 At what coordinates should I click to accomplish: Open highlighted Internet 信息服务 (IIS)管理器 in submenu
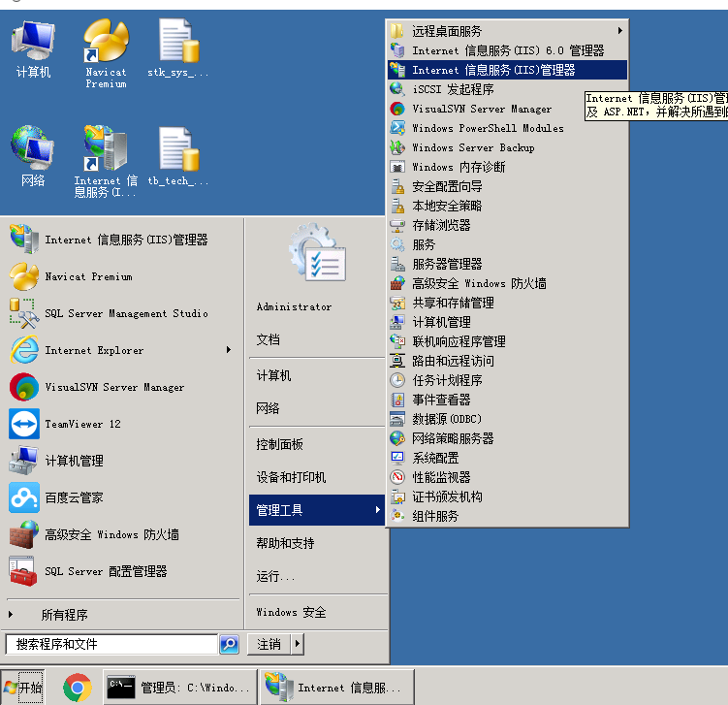coord(507,70)
